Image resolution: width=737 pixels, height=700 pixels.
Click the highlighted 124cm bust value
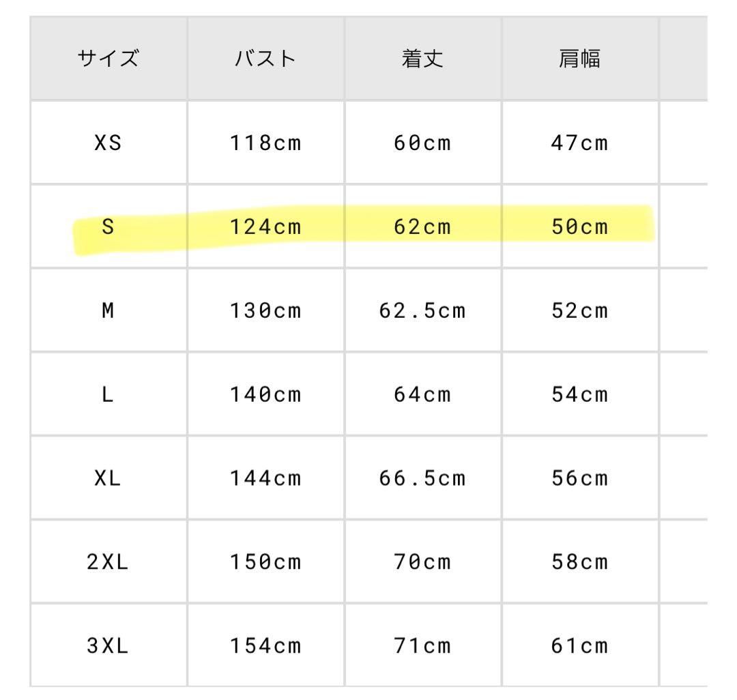click(x=265, y=227)
